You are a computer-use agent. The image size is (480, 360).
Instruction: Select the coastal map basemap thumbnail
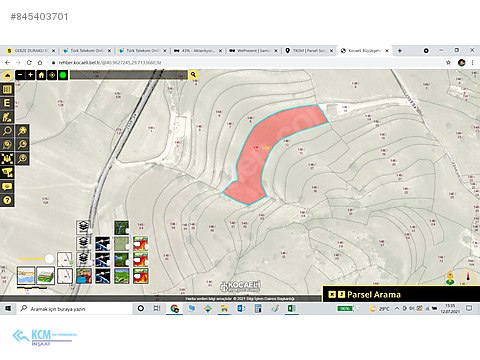pos(26,276)
